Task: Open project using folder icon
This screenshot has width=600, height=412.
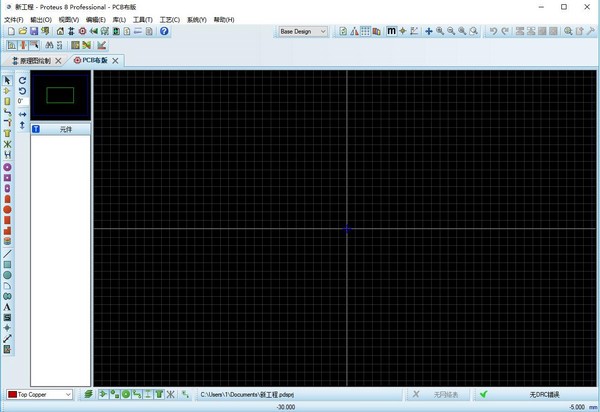Action: [21, 31]
